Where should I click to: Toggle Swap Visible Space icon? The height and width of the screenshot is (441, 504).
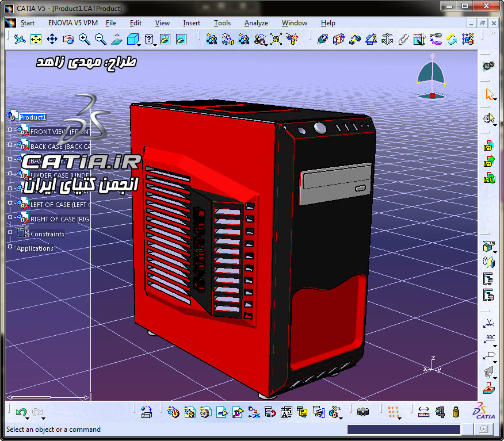181,39
